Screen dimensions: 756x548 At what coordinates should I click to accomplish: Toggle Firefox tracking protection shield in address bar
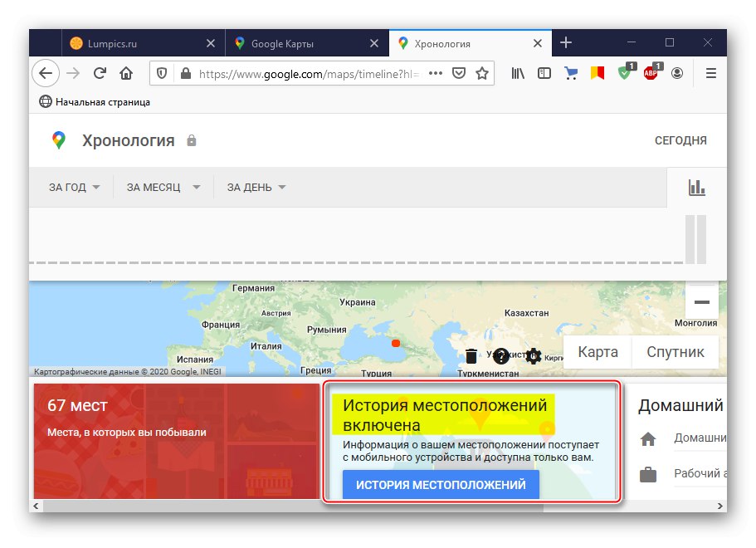161,72
